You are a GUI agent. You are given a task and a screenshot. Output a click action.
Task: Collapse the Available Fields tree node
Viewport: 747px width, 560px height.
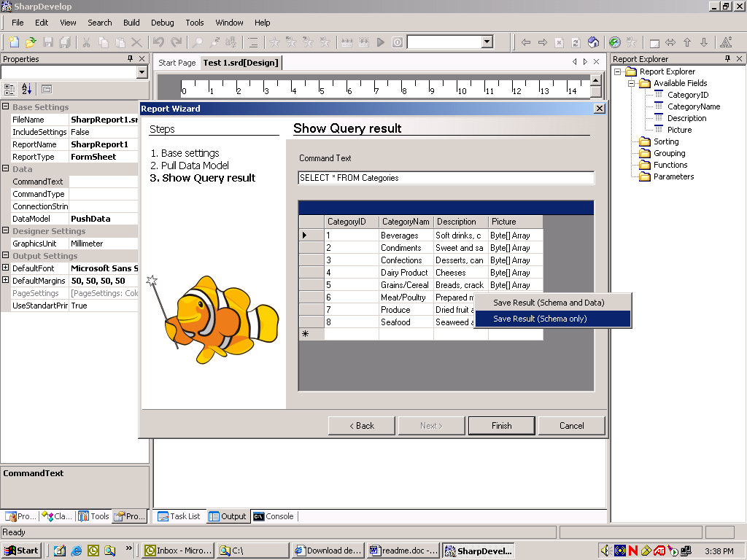pyautogui.click(x=631, y=83)
